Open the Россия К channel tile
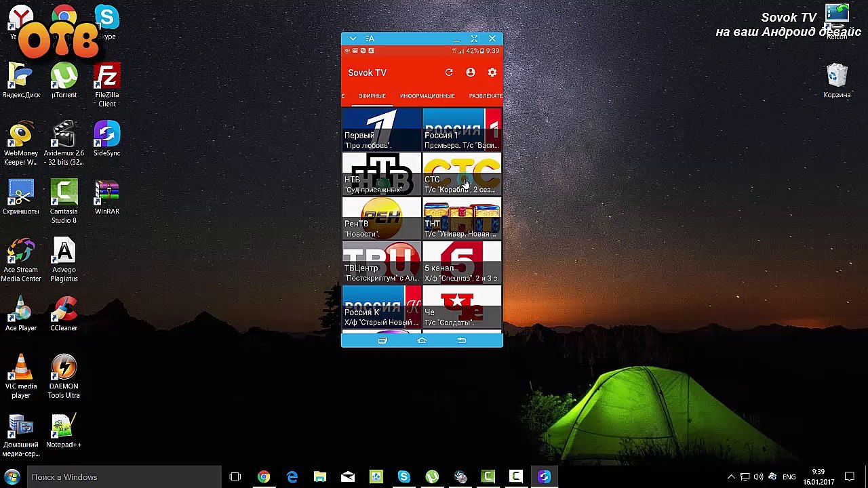 (x=381, y=307)
